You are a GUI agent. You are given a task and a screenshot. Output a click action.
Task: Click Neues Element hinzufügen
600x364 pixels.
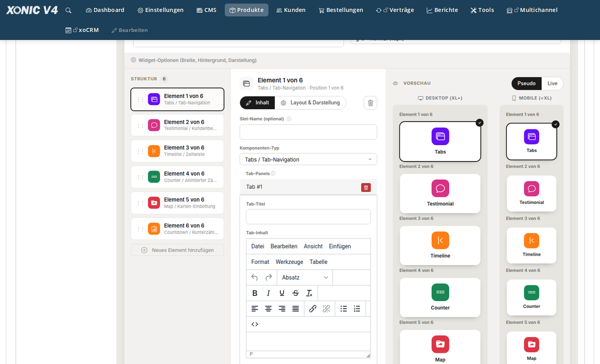pyautogui.click(x=177, y=250)
